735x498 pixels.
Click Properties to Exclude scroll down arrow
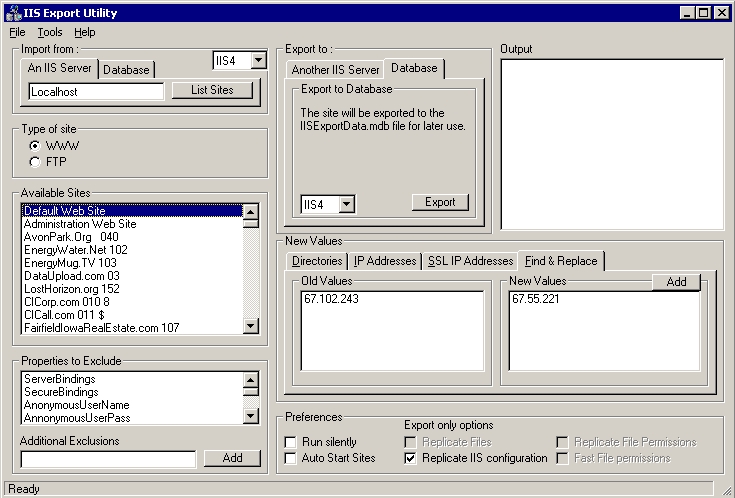pyautogui.click(x=251, y=415)
